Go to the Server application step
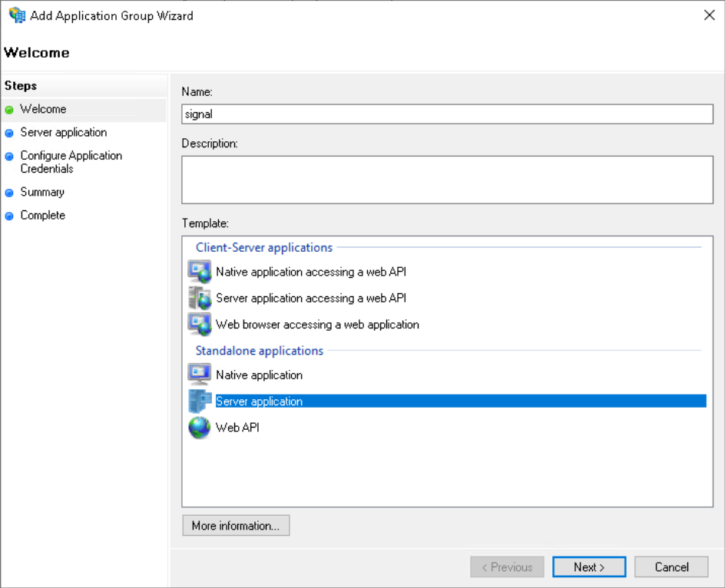The image size is (725, 588). coord(63,132)
